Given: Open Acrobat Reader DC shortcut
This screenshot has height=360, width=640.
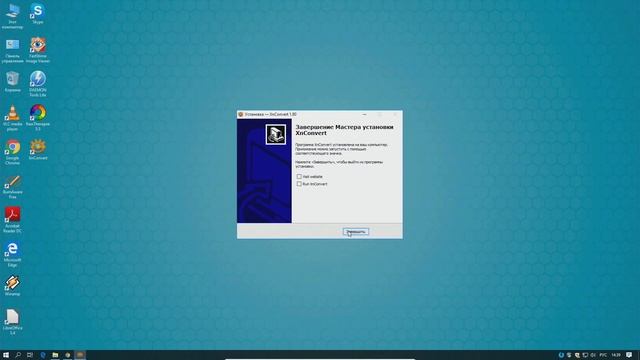Looking at the screenshot, I should pos(12,220).
